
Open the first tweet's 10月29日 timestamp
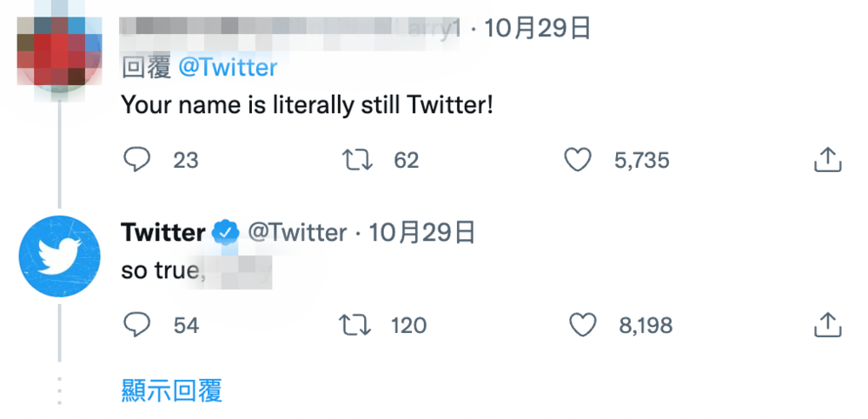[538, 29]
